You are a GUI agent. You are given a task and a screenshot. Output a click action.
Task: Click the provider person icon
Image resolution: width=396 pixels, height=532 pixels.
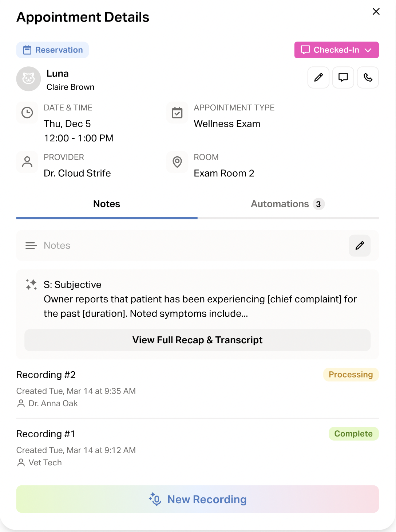(x=27, y=162)
